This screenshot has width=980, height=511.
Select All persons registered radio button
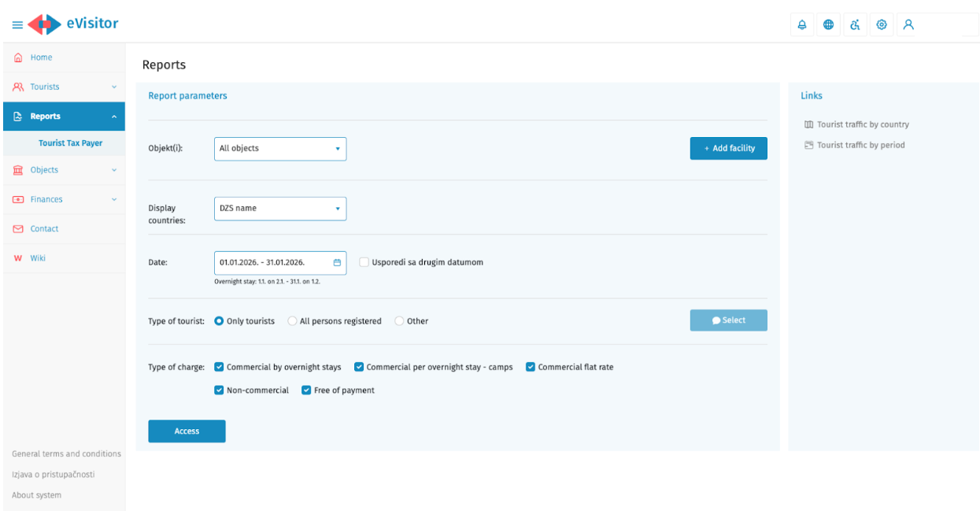pos(292,321)
